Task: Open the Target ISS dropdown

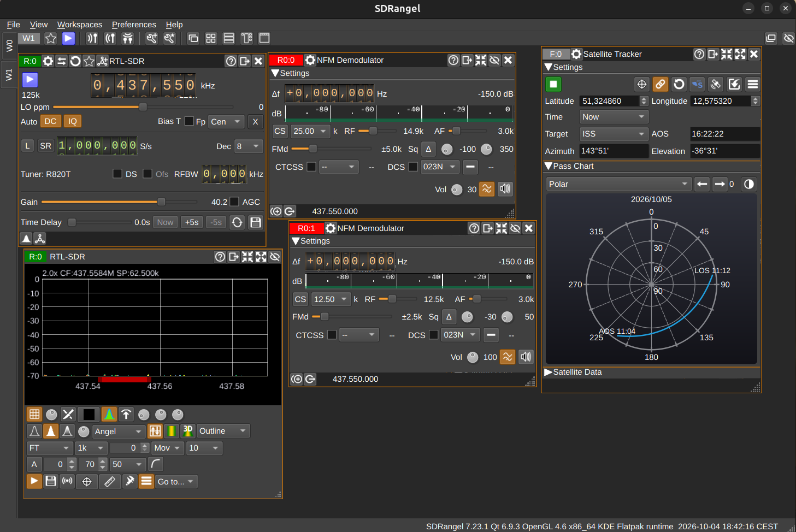Action: coord(614,134)
